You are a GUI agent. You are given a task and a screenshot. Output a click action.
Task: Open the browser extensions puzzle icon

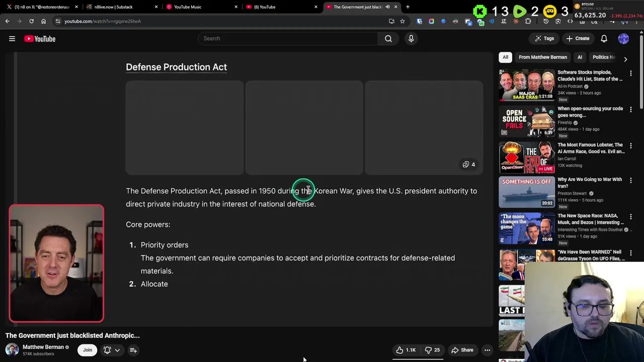[528, 21]
